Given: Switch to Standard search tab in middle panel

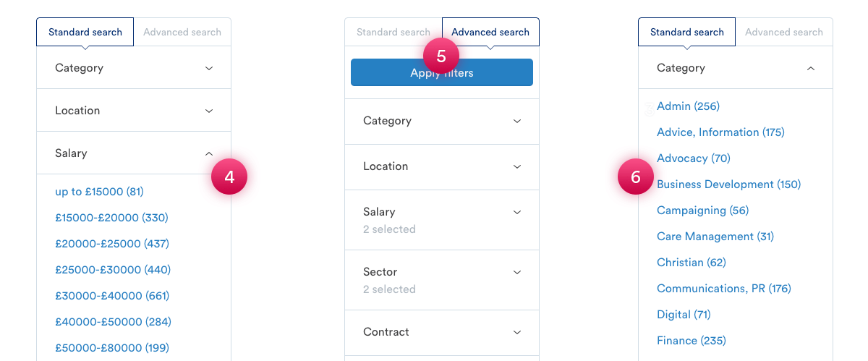Looking at the screenshot, I should tap(393, 32).
